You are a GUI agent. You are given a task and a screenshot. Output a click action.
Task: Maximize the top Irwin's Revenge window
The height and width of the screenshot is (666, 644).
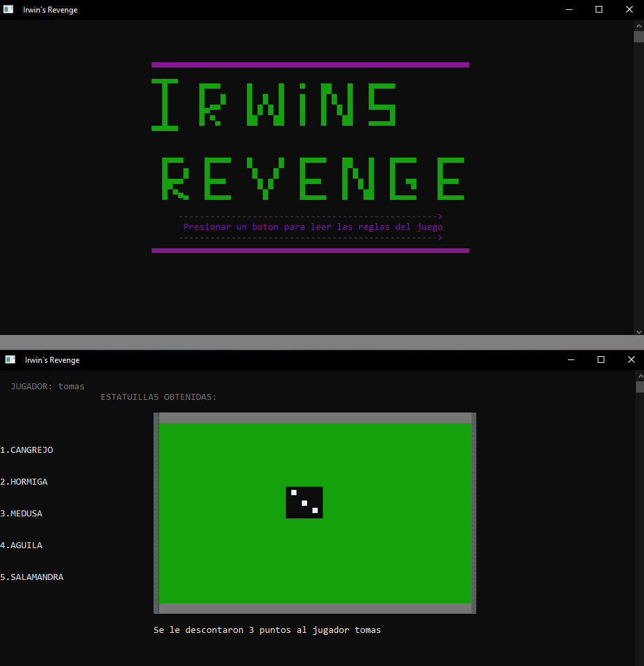pos(599,9)
